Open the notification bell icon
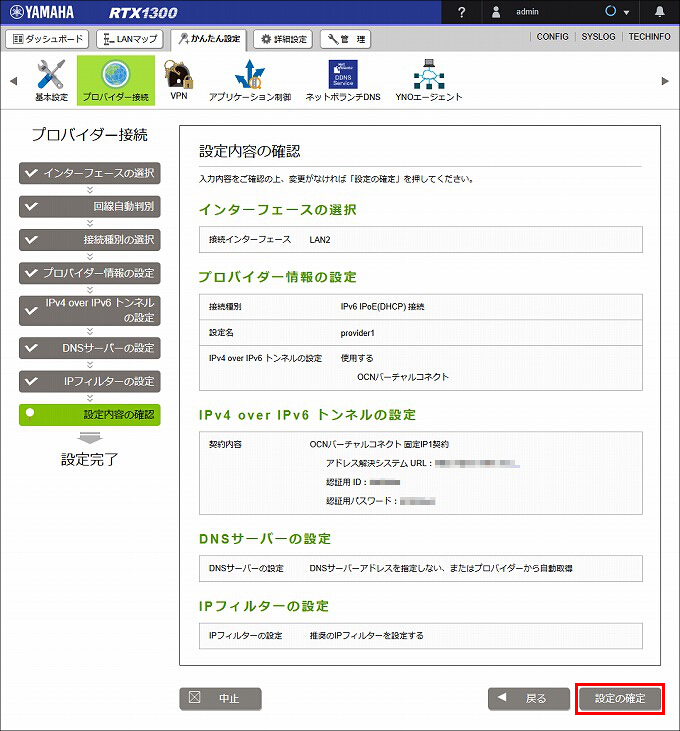The image size is (680, 731). pyautogui.click(x=659, y=12)
